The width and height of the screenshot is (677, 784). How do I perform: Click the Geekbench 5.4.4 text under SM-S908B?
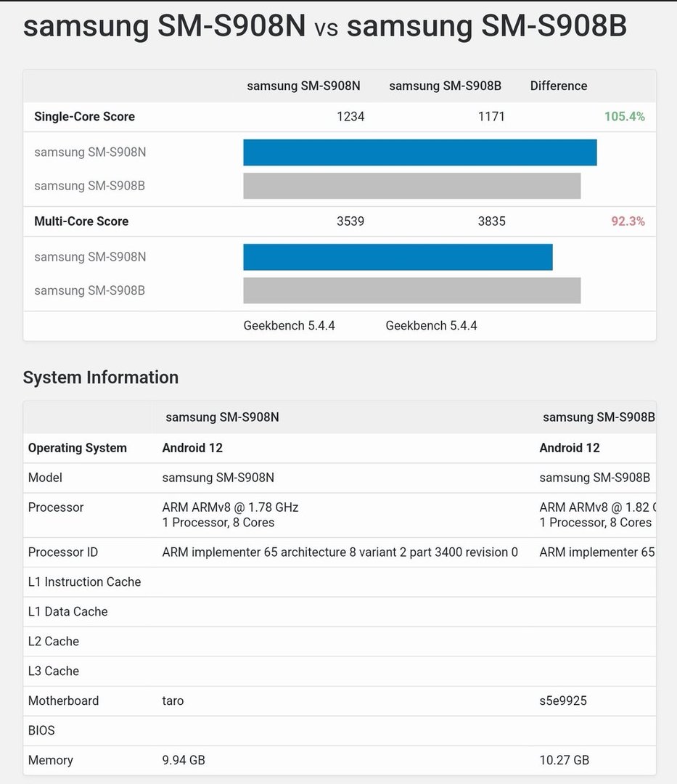click(431, 326)
